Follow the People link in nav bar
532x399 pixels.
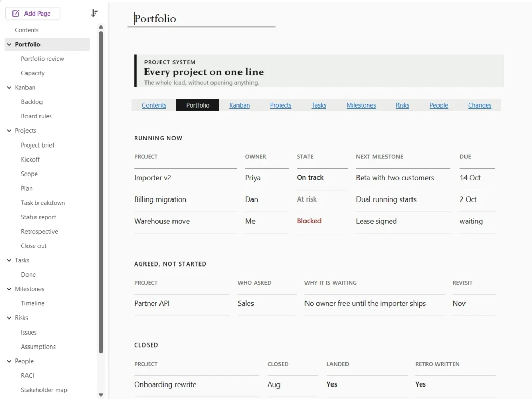click(438, 105)
